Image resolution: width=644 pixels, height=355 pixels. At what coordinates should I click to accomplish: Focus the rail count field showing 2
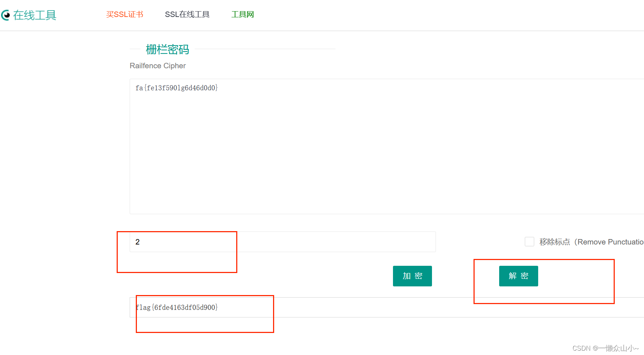(x=282, y=242)
